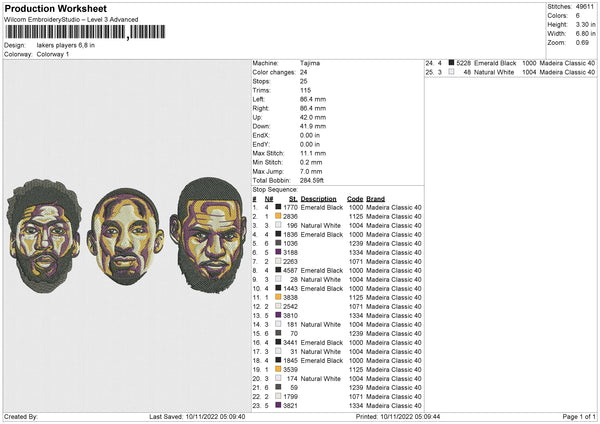Click the black swatch beside stitch count 5228

point(452,63)
